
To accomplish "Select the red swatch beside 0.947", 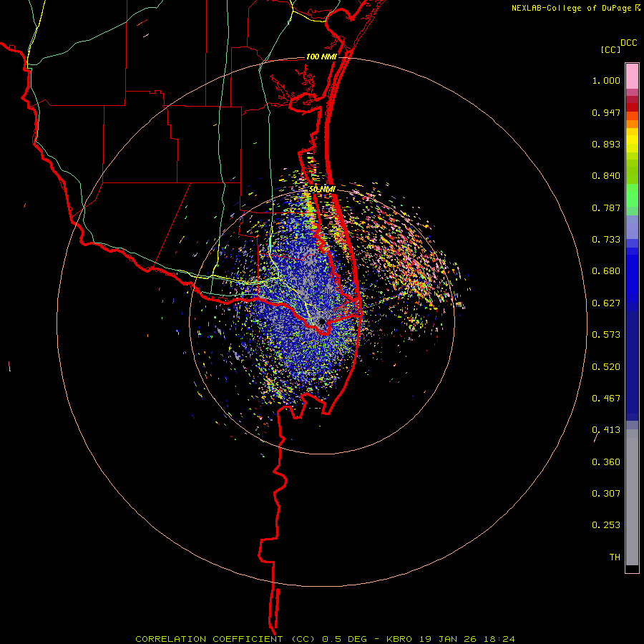I will tap(632, 107).
